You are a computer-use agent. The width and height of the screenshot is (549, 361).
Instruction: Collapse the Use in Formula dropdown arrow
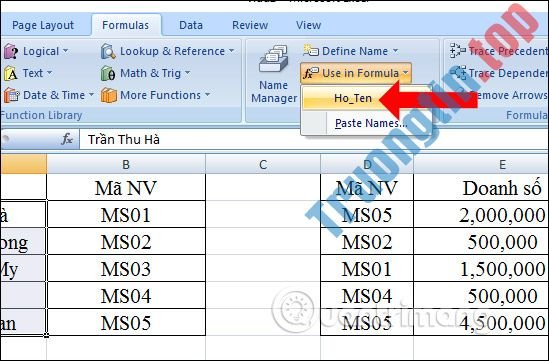[x=405, y=73]
